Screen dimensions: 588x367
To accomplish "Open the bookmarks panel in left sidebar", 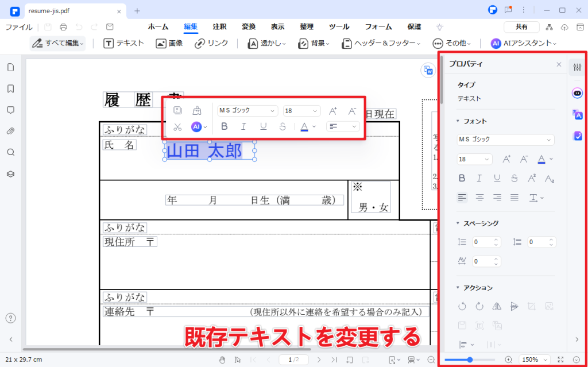I will tap(10, 88).
